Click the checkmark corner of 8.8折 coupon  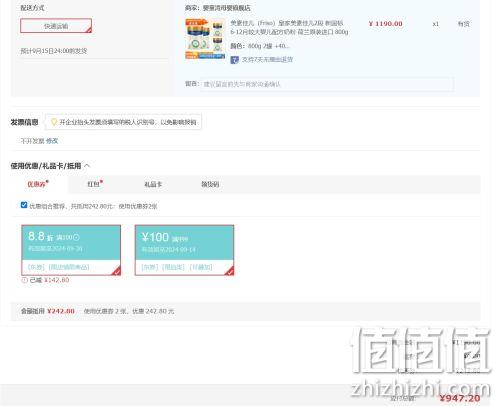point(116,271)
